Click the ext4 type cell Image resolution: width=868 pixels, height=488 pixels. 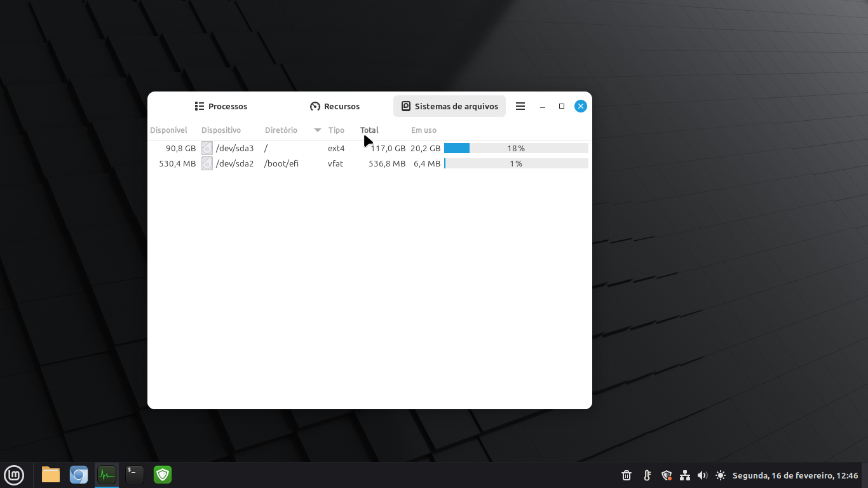pos(336,148)
